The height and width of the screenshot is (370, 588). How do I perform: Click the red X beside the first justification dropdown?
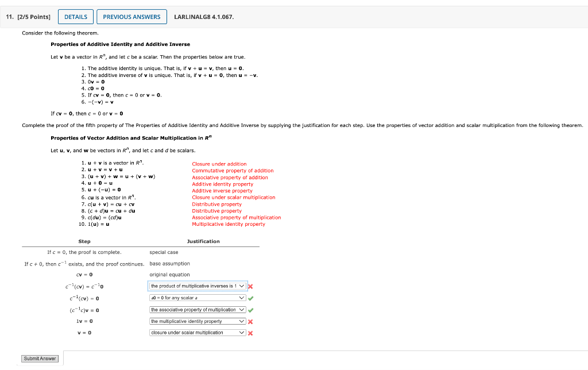point(249,286)
